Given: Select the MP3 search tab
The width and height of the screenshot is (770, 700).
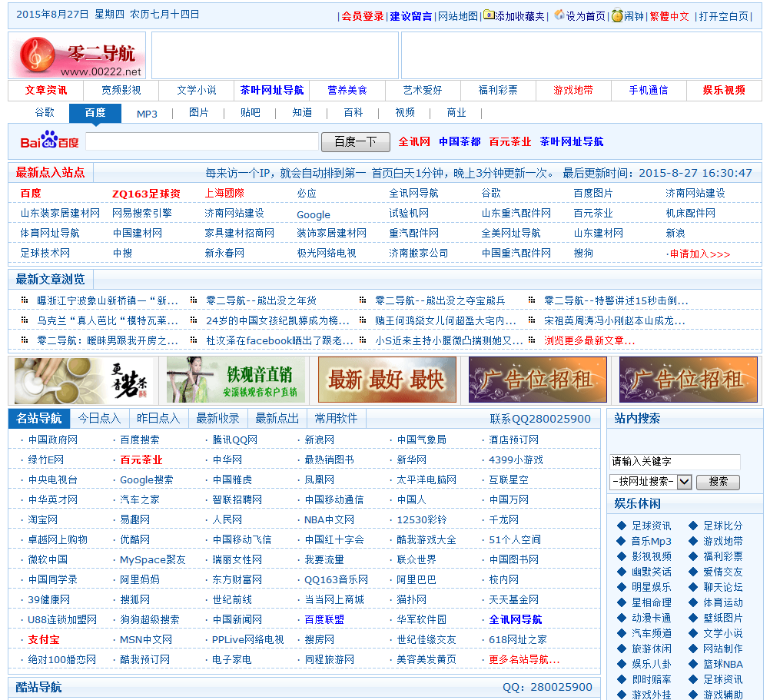Looking at the screenshot, I should pos(147,114).
